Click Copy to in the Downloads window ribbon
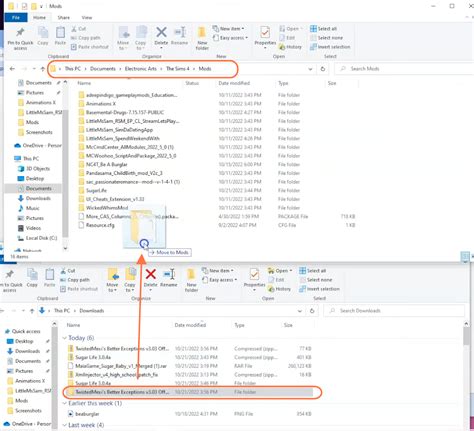The image size is (474, 431). (x=130, y=280)
